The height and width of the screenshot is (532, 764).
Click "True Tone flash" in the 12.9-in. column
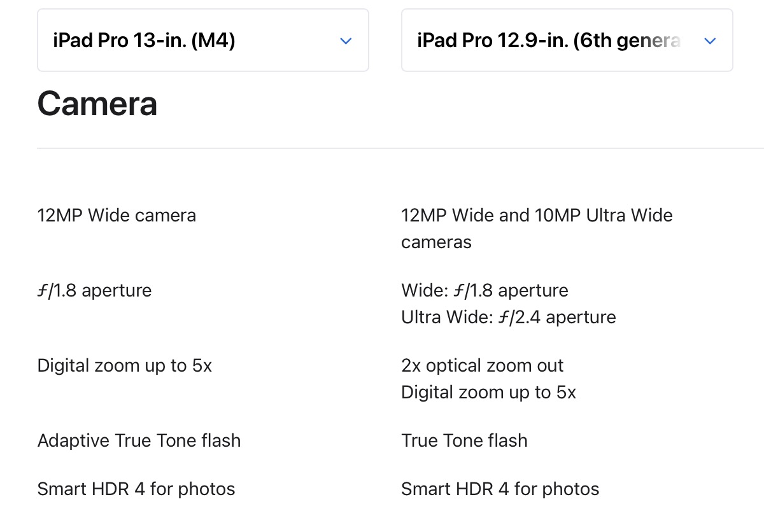pos(464,440)
